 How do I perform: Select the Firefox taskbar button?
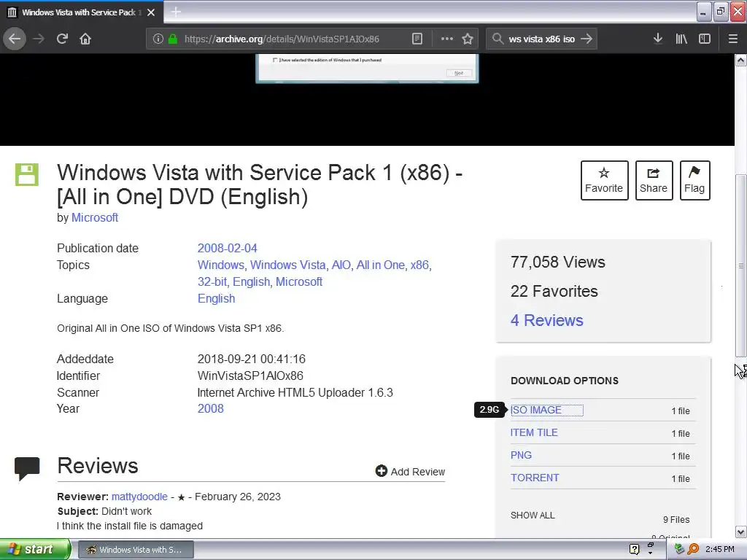tap(136, 550)
